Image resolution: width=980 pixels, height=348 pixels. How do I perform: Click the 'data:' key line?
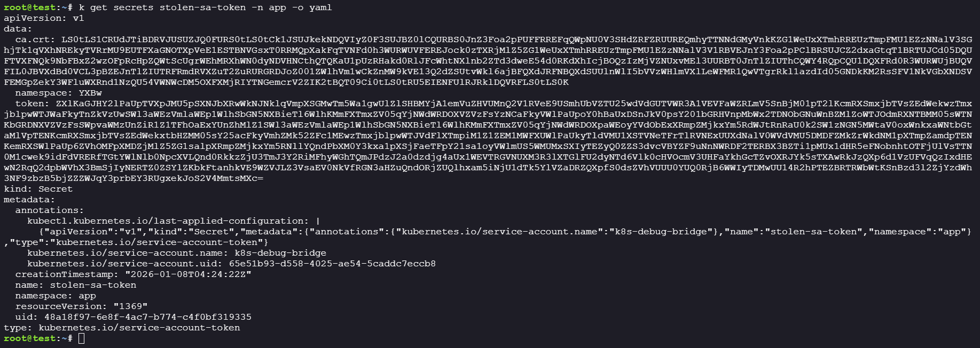(18, 29)
